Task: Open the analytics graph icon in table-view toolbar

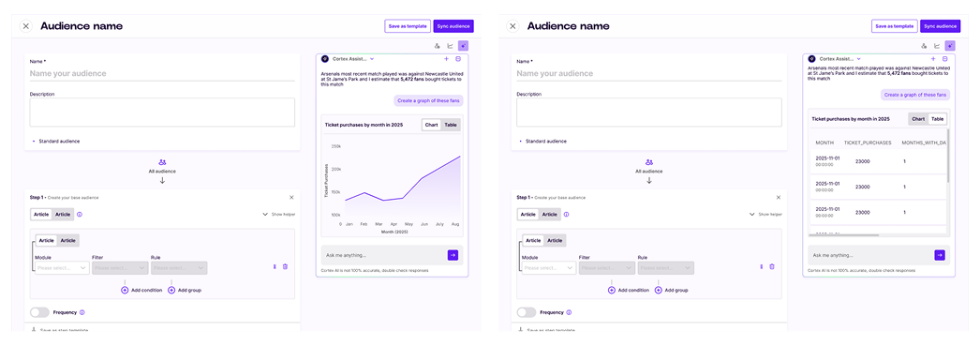Action: [x=937, y=46]
